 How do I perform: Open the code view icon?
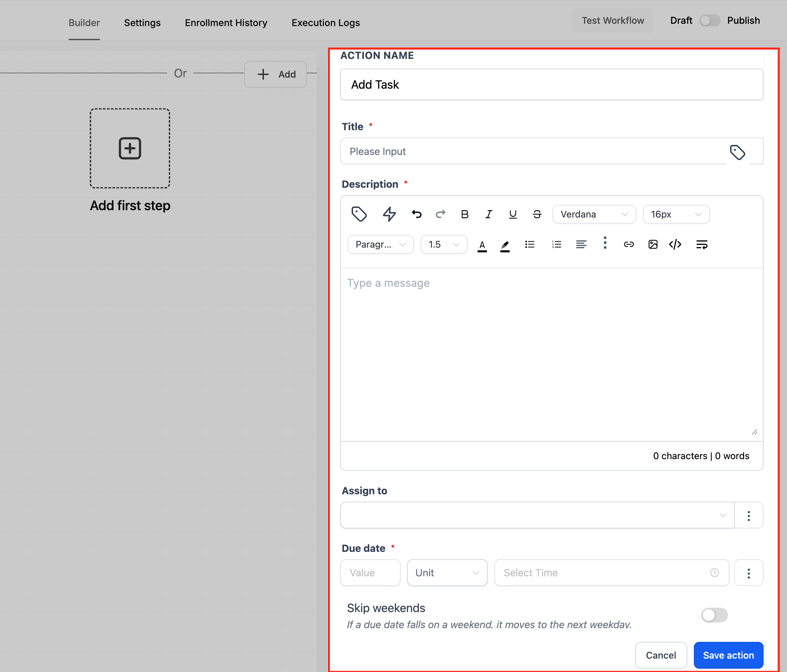click(x=675, y=245)
